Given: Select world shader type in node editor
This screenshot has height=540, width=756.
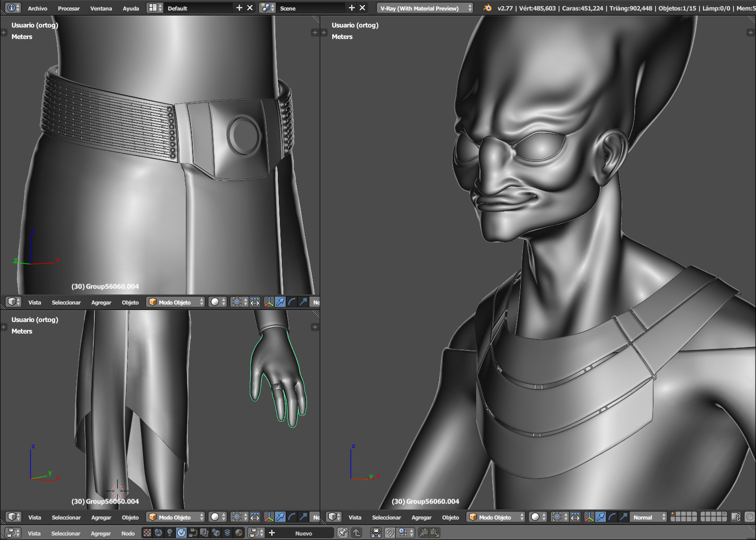Looking at the screenshot, I should [158, 533].
